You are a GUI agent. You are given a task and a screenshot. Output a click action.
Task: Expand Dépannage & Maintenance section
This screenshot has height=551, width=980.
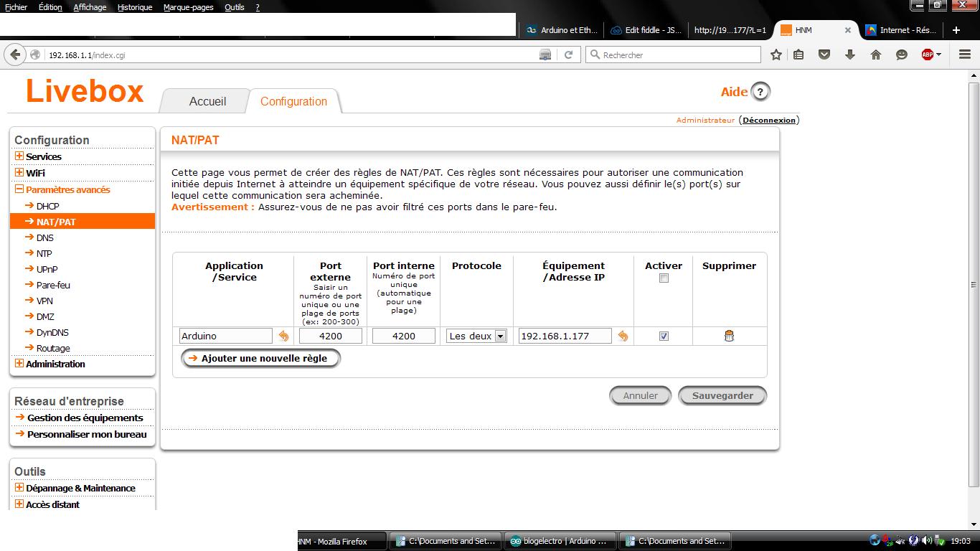(19, 488)
